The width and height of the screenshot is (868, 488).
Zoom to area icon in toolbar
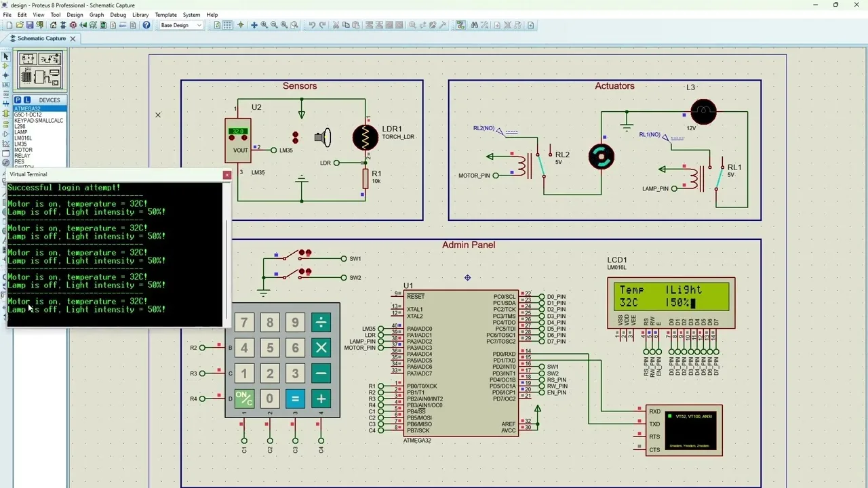(294, 25)
